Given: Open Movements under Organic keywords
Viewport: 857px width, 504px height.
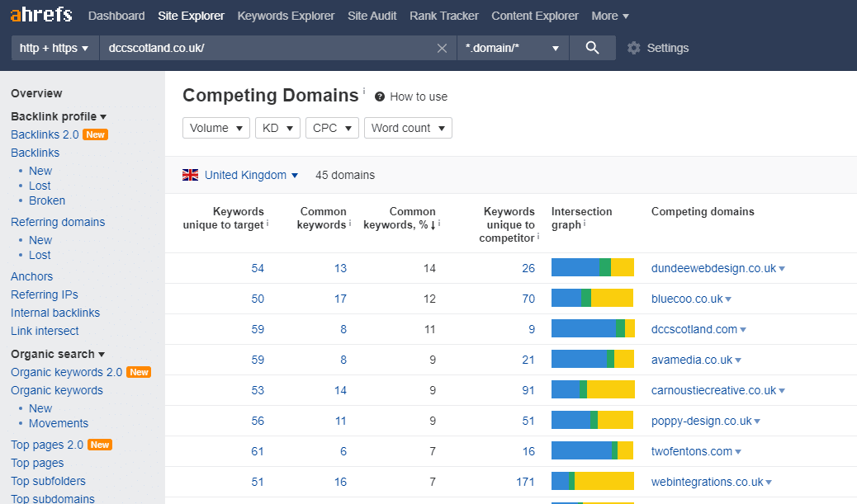Looking at the screenshot, I should pyautogui.click(x=59, y=423).
